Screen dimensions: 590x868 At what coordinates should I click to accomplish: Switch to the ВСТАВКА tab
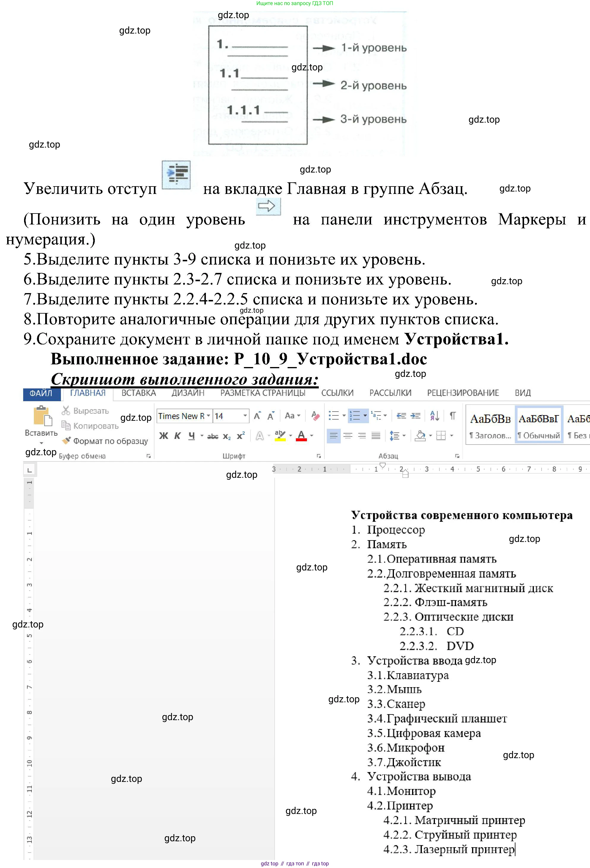[x=139, y=393]
